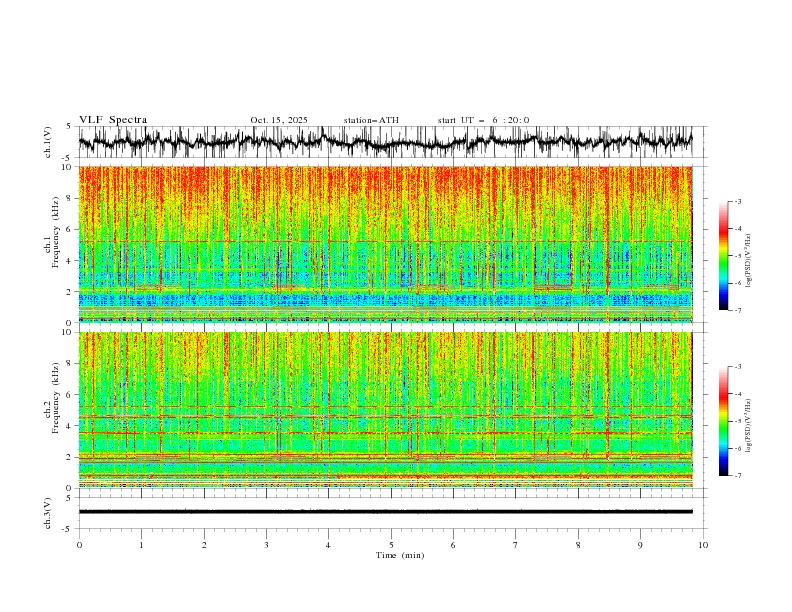Click the lower colorbar's log(PSD) label
This screenshot has width=792, height=612.
click(x=749, y=426)
